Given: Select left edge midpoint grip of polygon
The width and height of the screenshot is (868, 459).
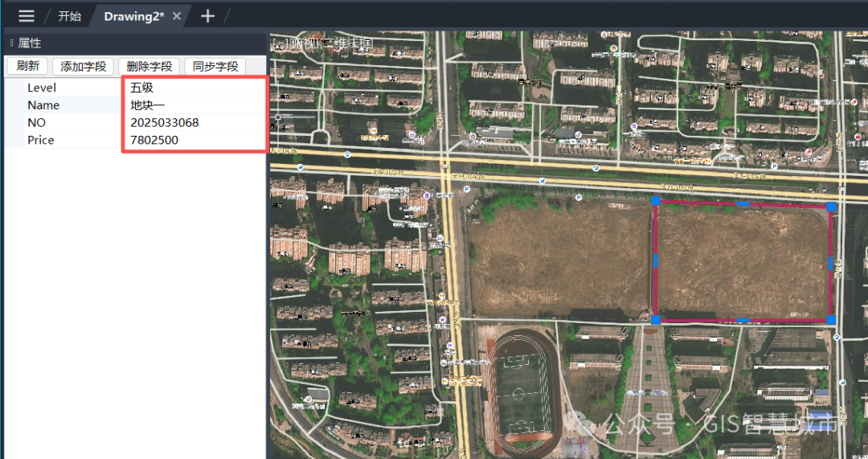Looking at the screenshot, I should click(656, 260).
